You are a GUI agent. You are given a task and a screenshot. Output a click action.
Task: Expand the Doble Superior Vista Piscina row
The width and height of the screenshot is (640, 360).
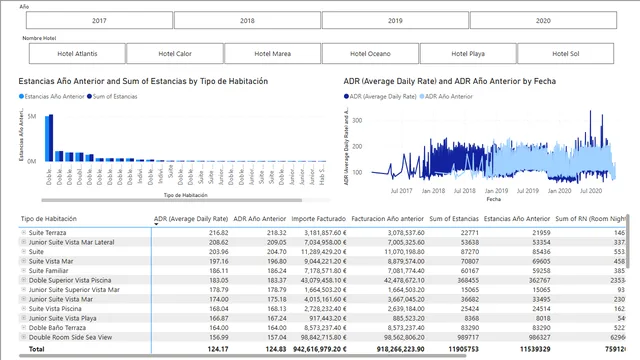coord(24,280)
